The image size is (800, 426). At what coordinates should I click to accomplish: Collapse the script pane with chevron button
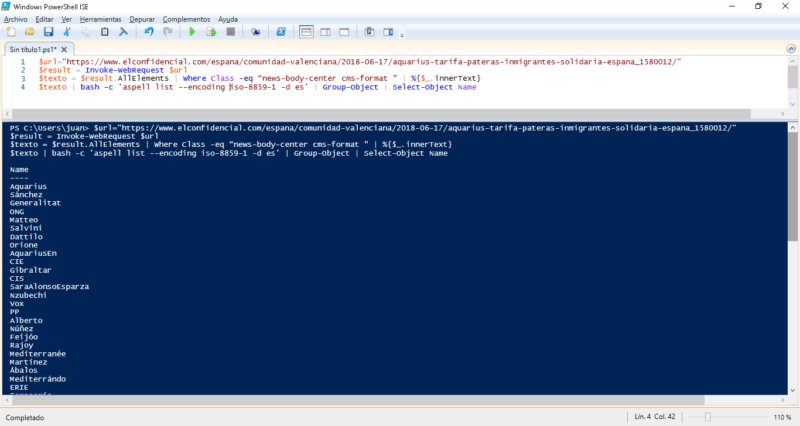pyautogui.click(x=792, y=48)
